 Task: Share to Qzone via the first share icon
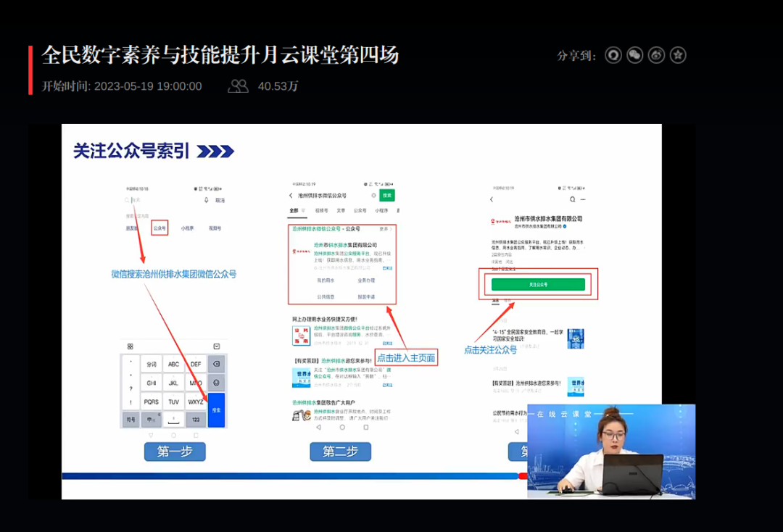(x=613, y=54)
